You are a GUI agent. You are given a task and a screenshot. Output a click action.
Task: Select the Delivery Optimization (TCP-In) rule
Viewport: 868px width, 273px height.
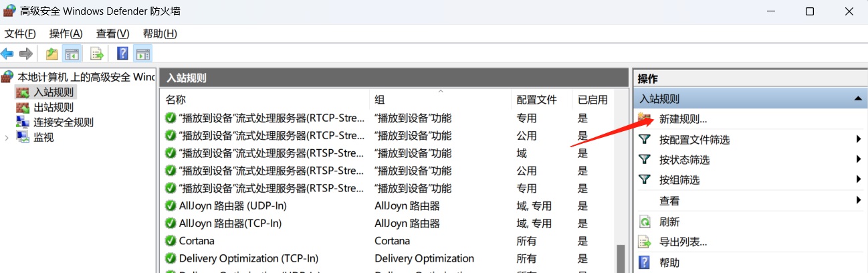point(249,258)
